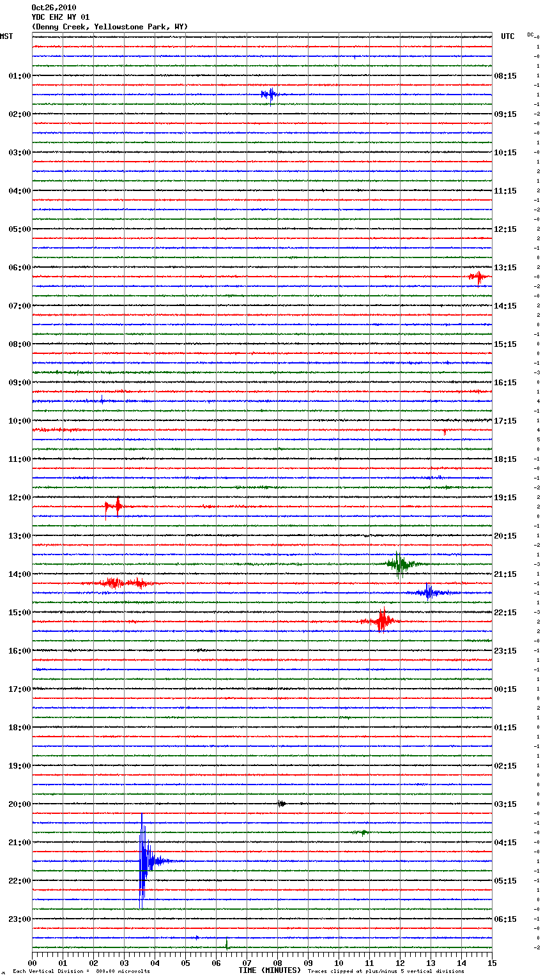Image resolution: width=543 pixels, height=980 pixels.
Task: Click the small black event on the 20:00 trace
Action: tap(281, 804)
